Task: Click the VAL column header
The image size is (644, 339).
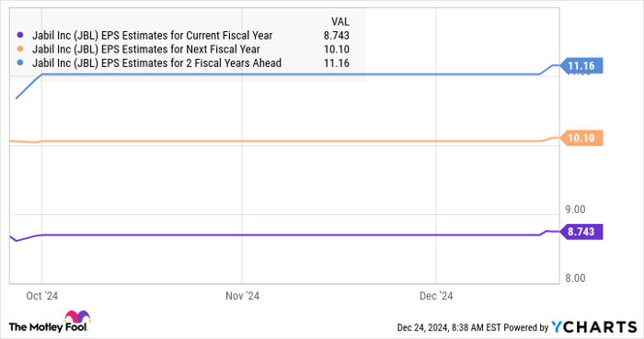Action: pyautogui.click(x=340, y=21)
